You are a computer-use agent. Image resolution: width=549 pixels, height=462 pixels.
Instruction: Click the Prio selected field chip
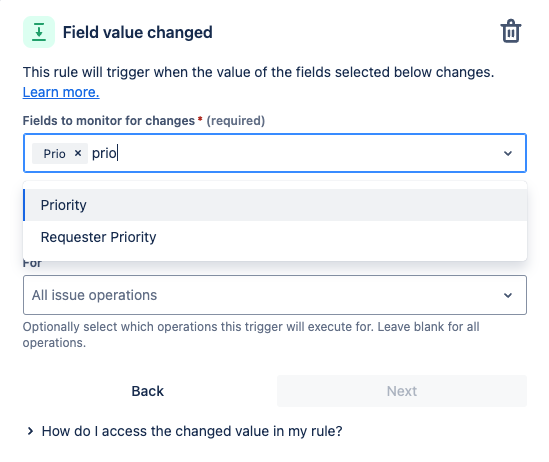point(54,153)
